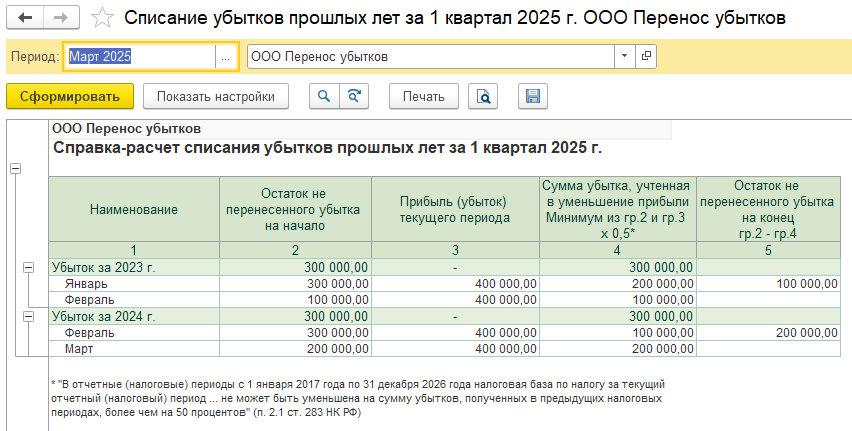852x431 pixels.
Task: Select the Март row's 200 000,00 balance cell
Action: 295,348
